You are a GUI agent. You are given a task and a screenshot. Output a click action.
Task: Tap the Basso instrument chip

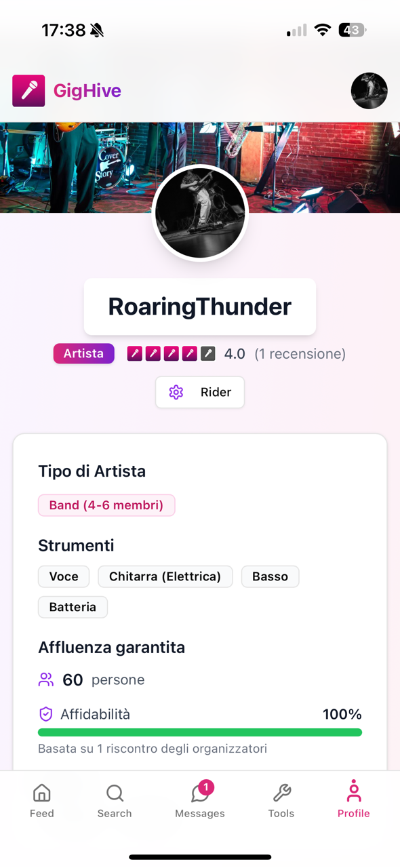pyautogui.click(x=271, y=576)
